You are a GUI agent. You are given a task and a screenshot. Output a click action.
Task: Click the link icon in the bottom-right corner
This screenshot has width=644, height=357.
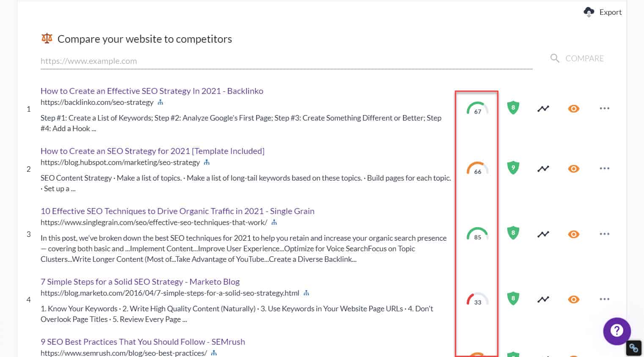point(634,348)
